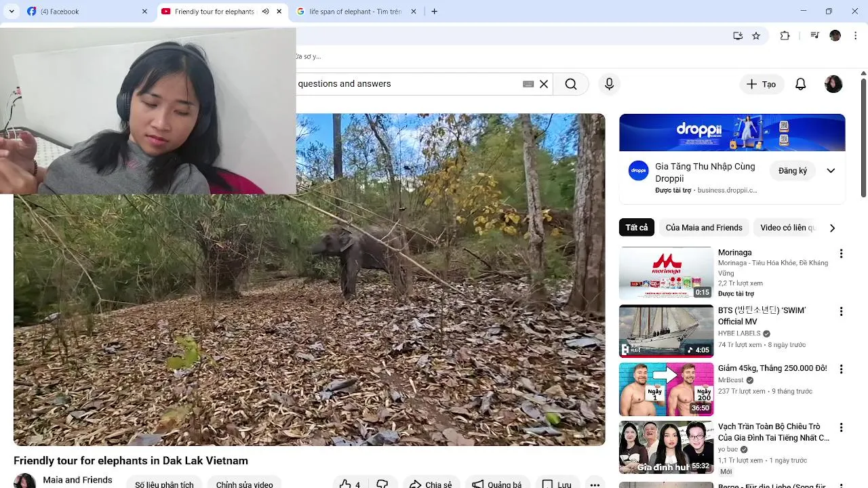This screenshot has height=488, width=868.
Task: Click the video title Friendly tour for elephants
Action: click(131, 461)
